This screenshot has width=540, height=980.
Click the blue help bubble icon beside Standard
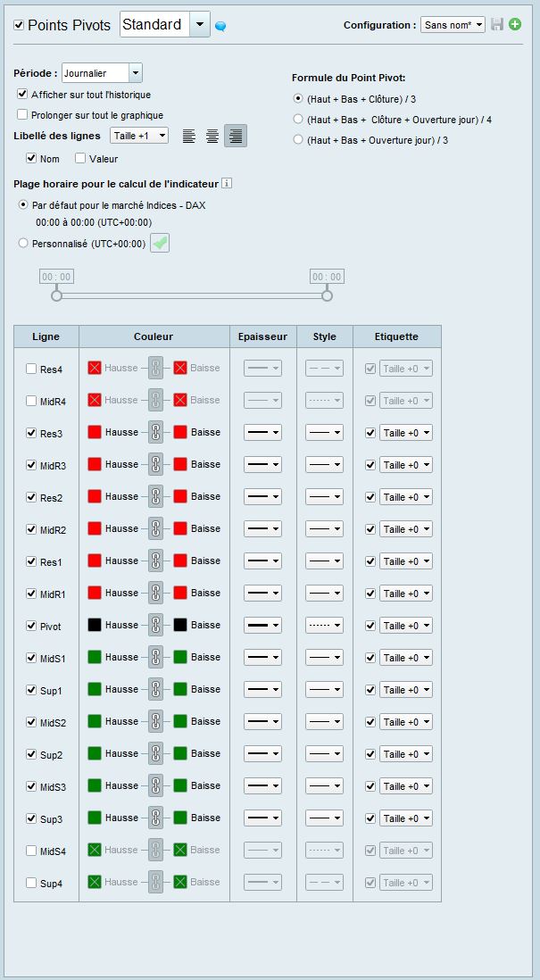[x=220, y=26]
